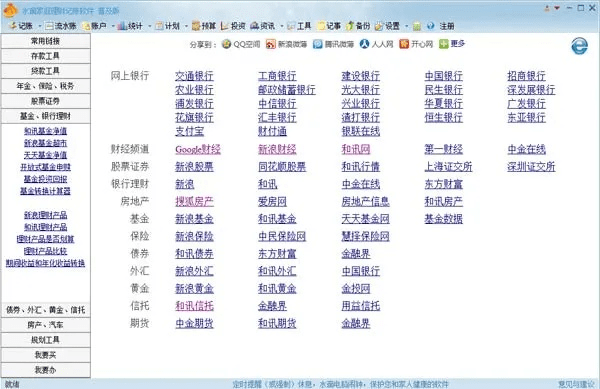Share to 开心网 icon
The height and width of the screenshot is (389, 600).
tap(404, 44)
